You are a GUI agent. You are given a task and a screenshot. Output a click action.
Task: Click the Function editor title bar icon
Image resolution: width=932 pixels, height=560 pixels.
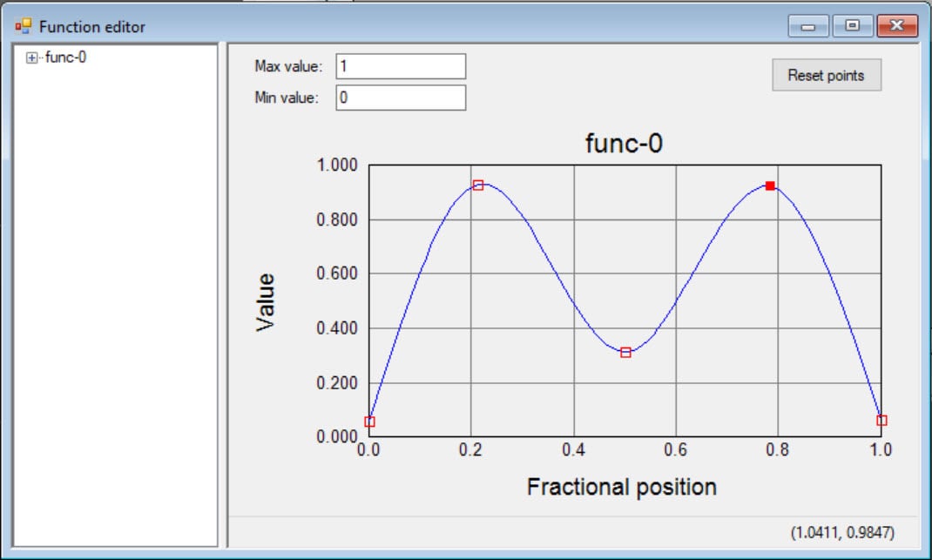(x=22, y=26)
